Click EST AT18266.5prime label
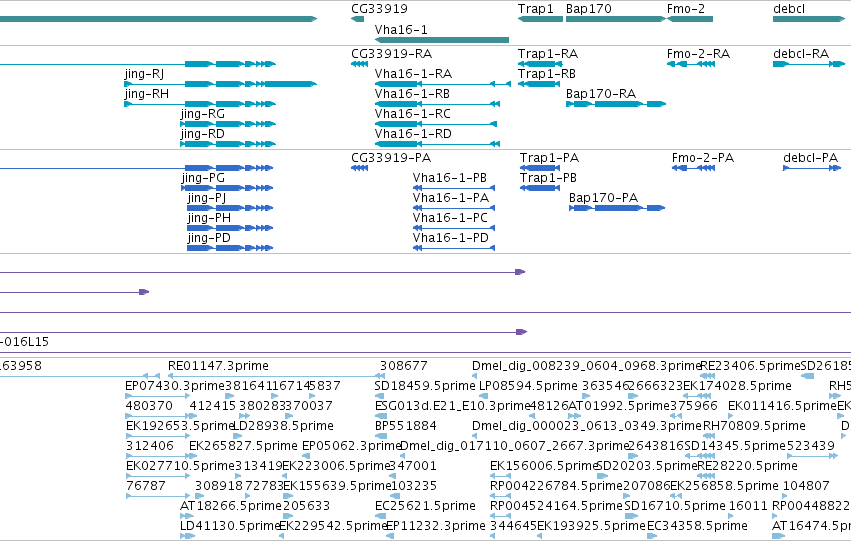This screenshot has width=851, height=541. point(231,506)
